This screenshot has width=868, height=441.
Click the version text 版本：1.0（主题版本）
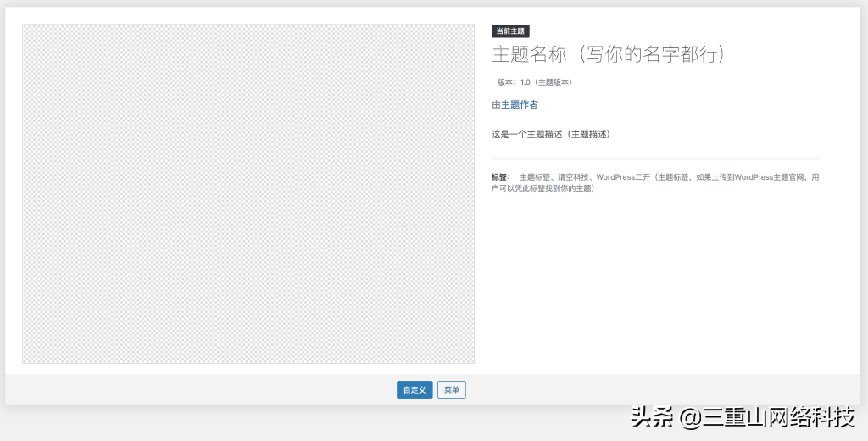[536, 82]
